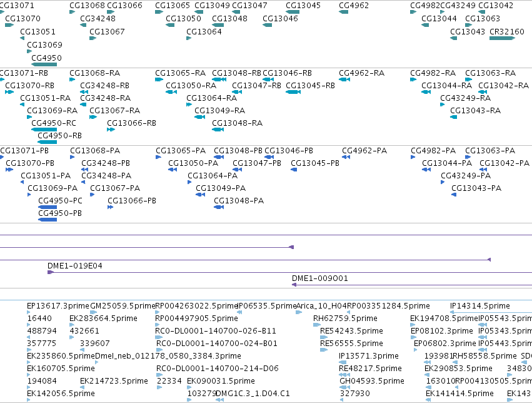
Task: Select the RE56555.5prime label
Action: pos(351,344)
